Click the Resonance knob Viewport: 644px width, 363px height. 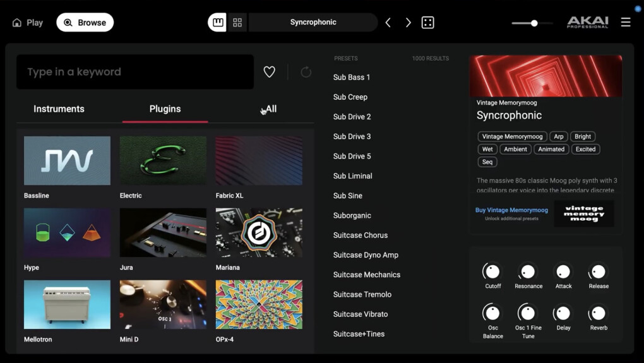point(527,271)
